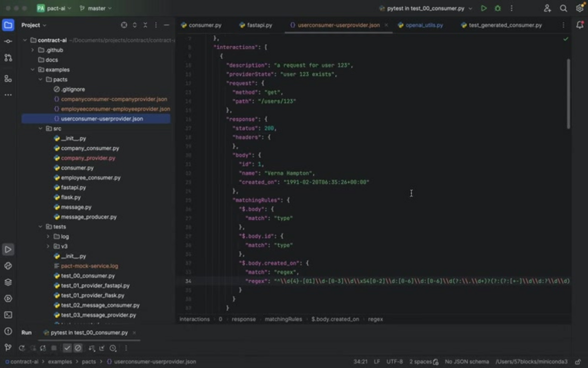The width and height of the screenshot is (588, 368).
Task: Open the Commit tool window
Action: coord(8,41)
